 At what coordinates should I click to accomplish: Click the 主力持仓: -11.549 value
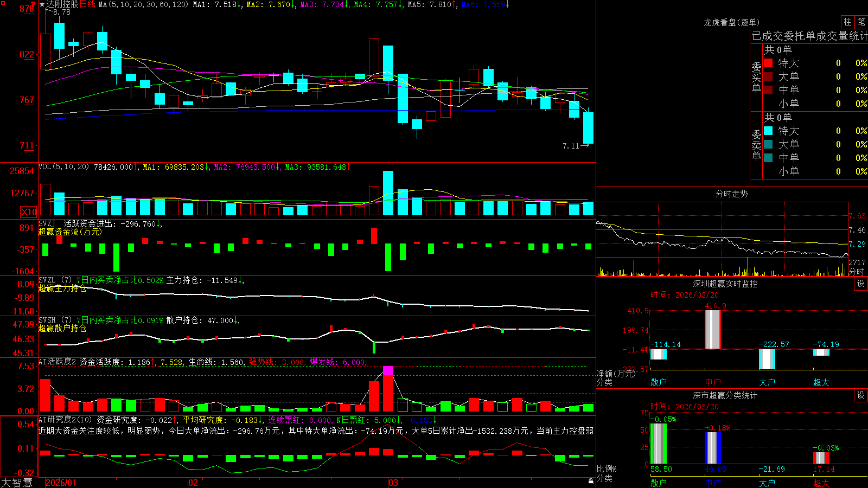(x=202, y=280)
